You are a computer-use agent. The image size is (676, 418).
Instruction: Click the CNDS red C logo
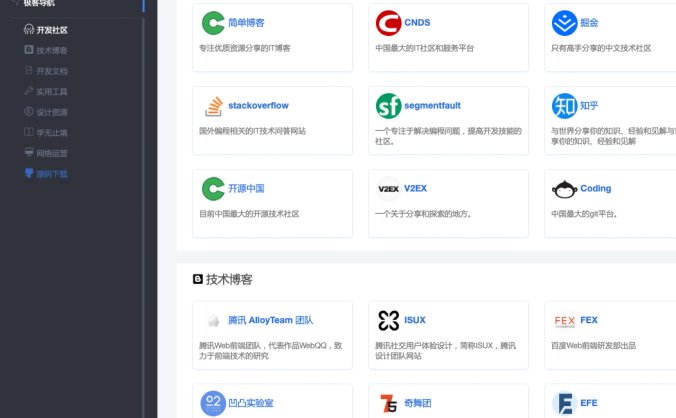click(x=388, y=23)
